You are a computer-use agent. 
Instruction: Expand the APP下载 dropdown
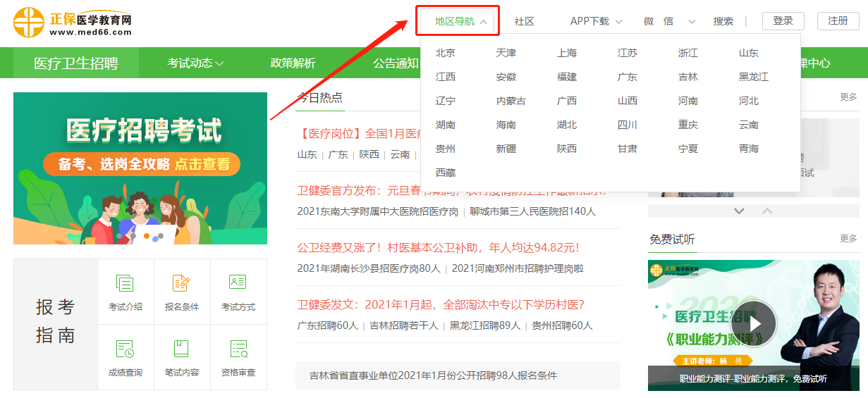point(596,21)
